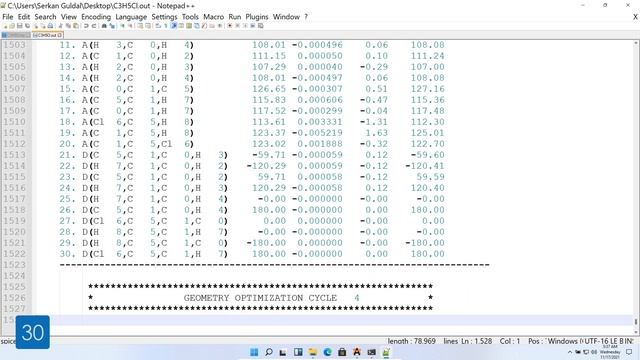The height and width of the screenshot is (360, 640).
Task: Open the Windows Start button
Action: point(254,352)
